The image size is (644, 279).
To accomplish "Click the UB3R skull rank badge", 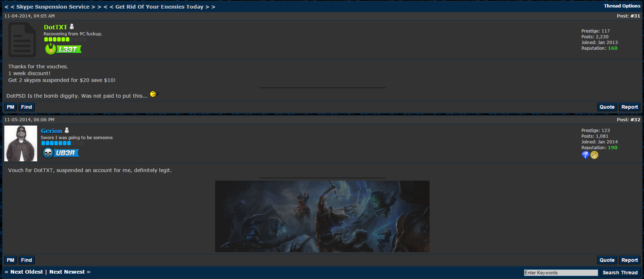I will 60,153.
